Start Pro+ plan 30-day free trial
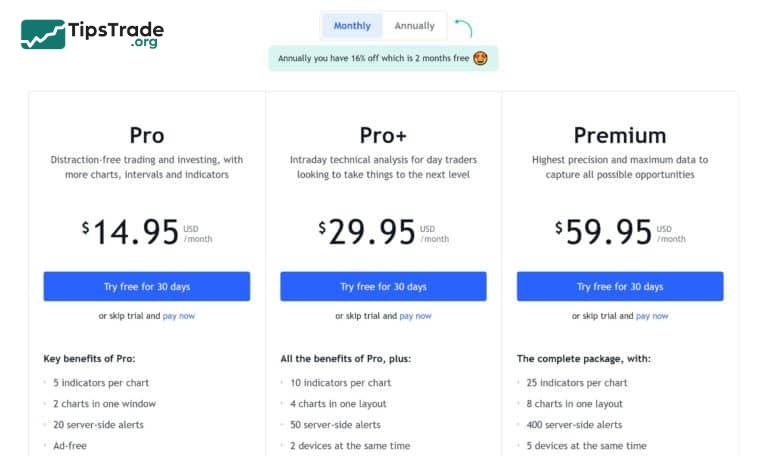The width and height of the screenshot is (768, 456). tap(383, 287)
